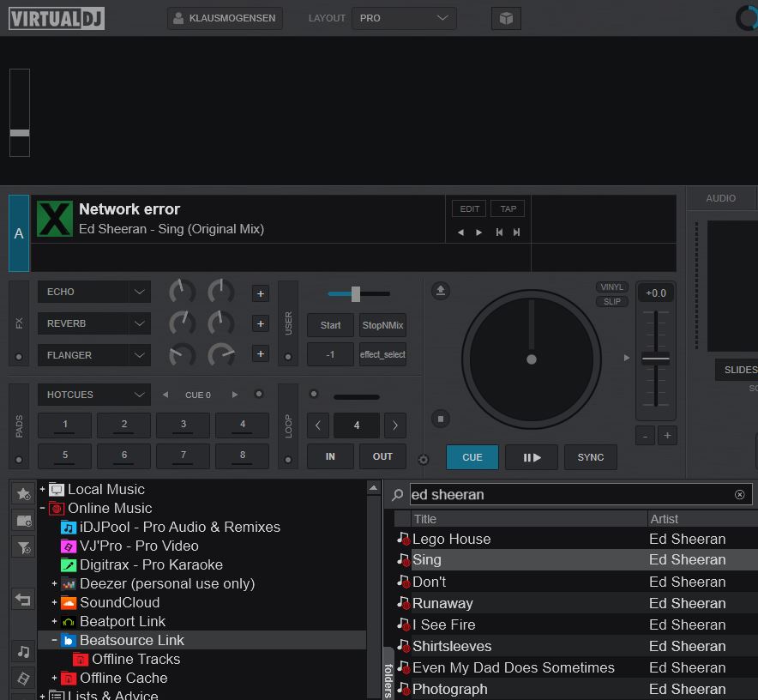
Task: Toggle the dot next to cue arrows
Action: [259, 394]
